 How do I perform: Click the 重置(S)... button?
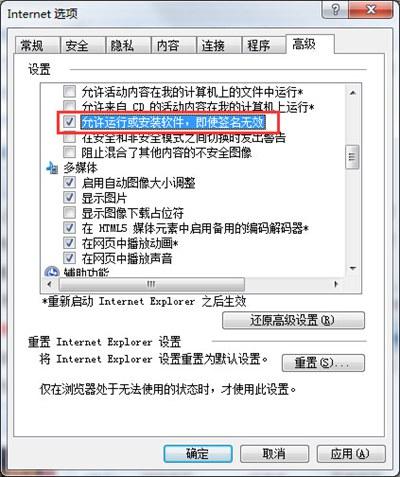323,363
